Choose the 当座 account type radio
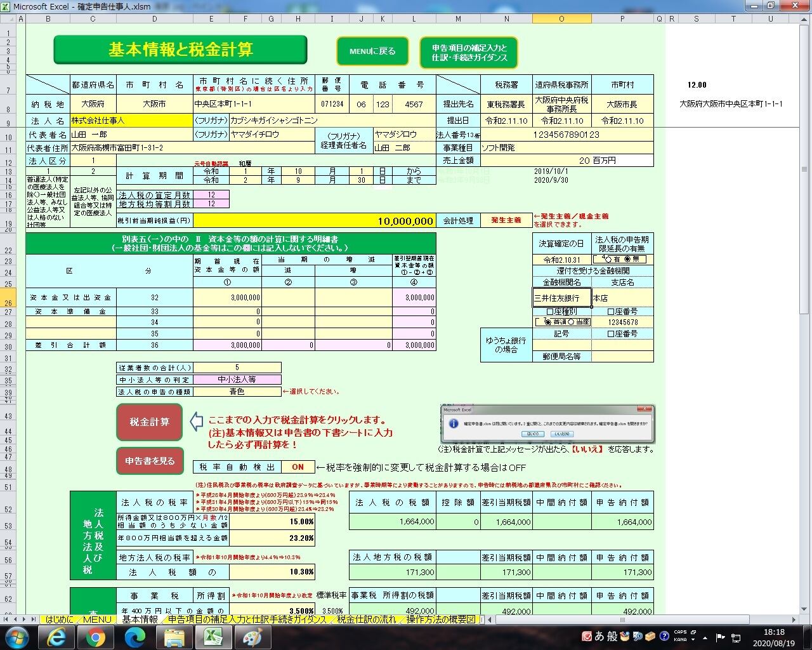812x650 pixels. [x=572, y=322]
